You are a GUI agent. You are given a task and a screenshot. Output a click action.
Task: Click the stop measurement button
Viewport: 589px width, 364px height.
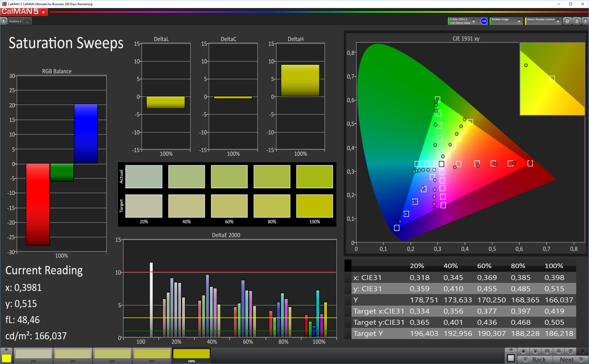click(523, 351)
